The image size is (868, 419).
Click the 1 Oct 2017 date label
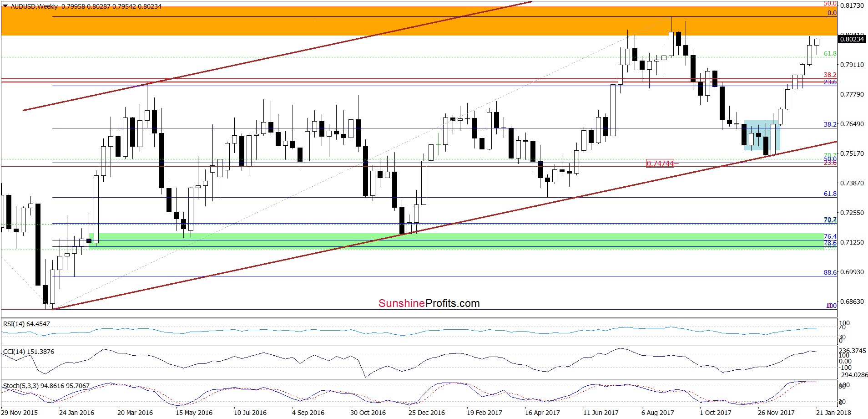point(716,413)
